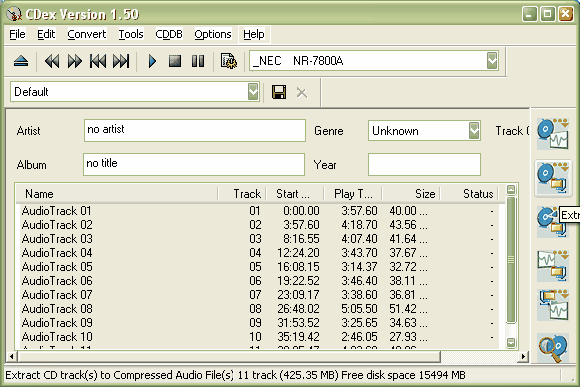Extract partial CD track icon
The width and height of the screenshot is (580, 387).
point(549,222)
